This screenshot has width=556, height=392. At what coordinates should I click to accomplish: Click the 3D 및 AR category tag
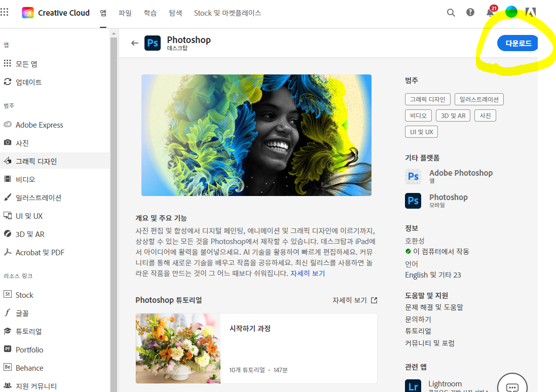coord(453,115)
